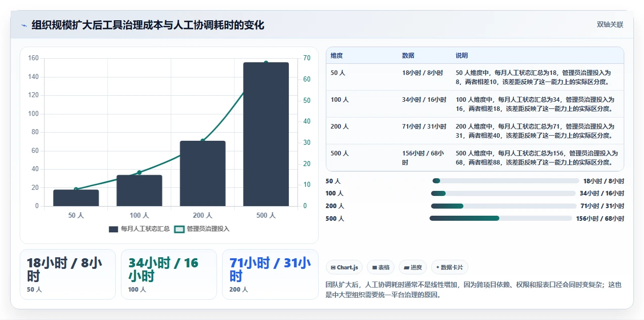The image size is (644, 320).
Task: Click table cell 71小时 / 31小时
Action: pyautogui.click(x=424, y=127)
